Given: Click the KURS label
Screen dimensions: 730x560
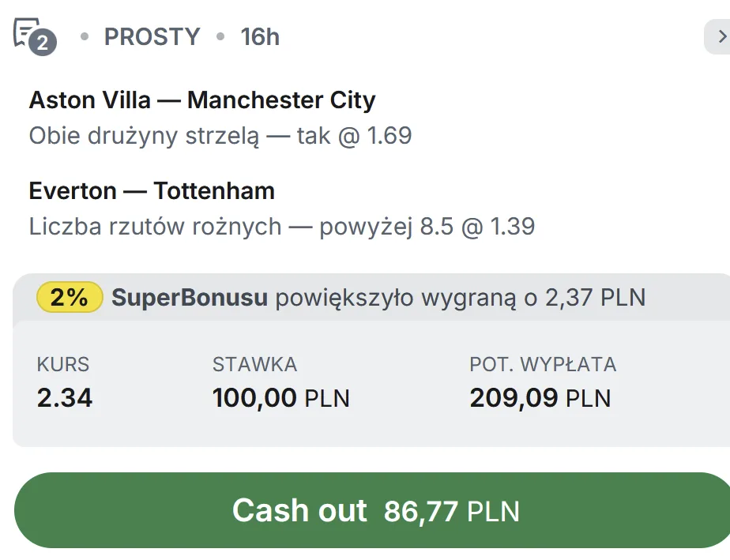Looking at the screenshot, I should pyautogui.click(x=63, y=364).
